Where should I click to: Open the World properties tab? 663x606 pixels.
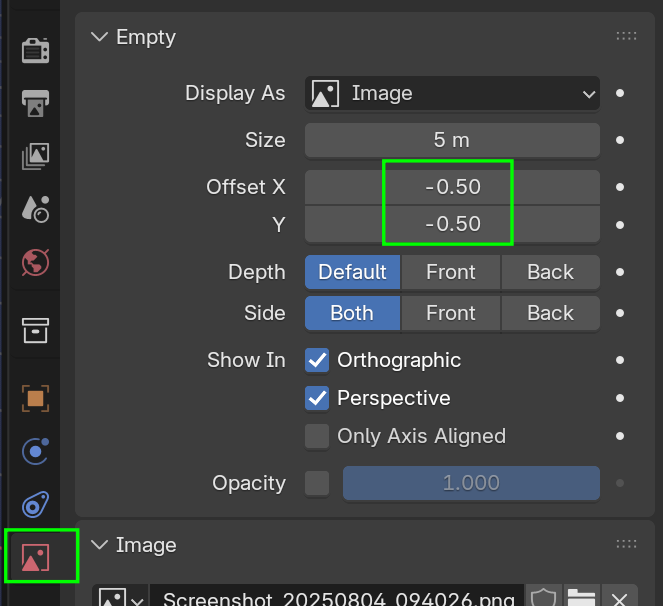[x=36, y=262]
